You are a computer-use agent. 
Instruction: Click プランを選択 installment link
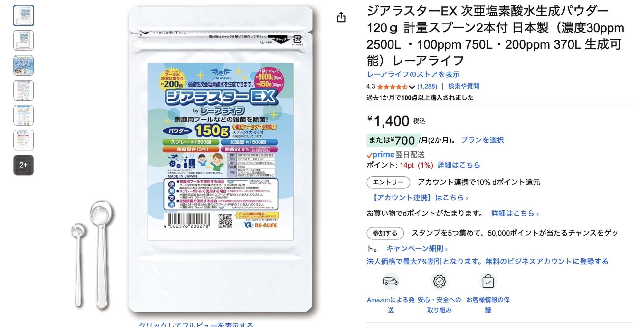(x=482, y=140)
